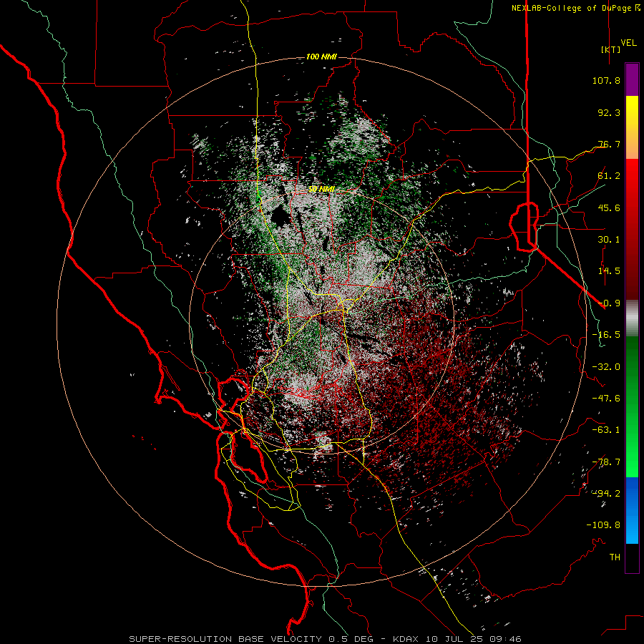The height and width of the screenshot is (644, 644).
Task: Pick the yellow-orange segment of velocity scale
Action: [632, 127]
